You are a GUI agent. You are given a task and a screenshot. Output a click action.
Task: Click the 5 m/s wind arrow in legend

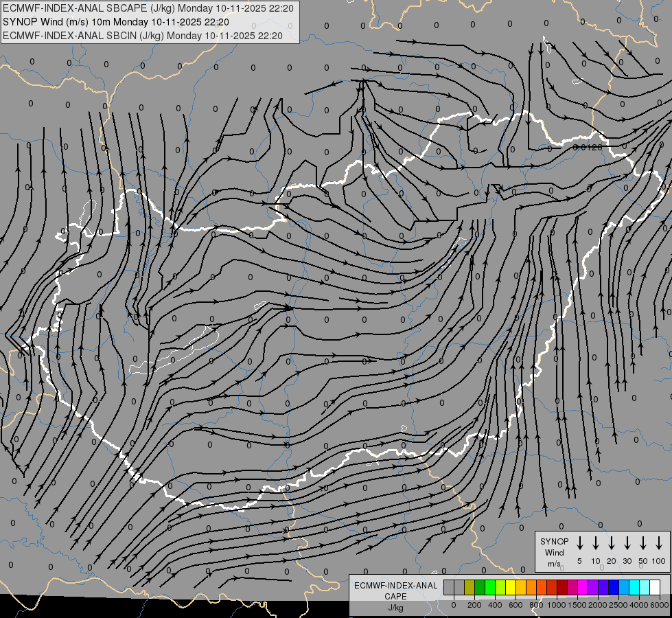point(579,542)
